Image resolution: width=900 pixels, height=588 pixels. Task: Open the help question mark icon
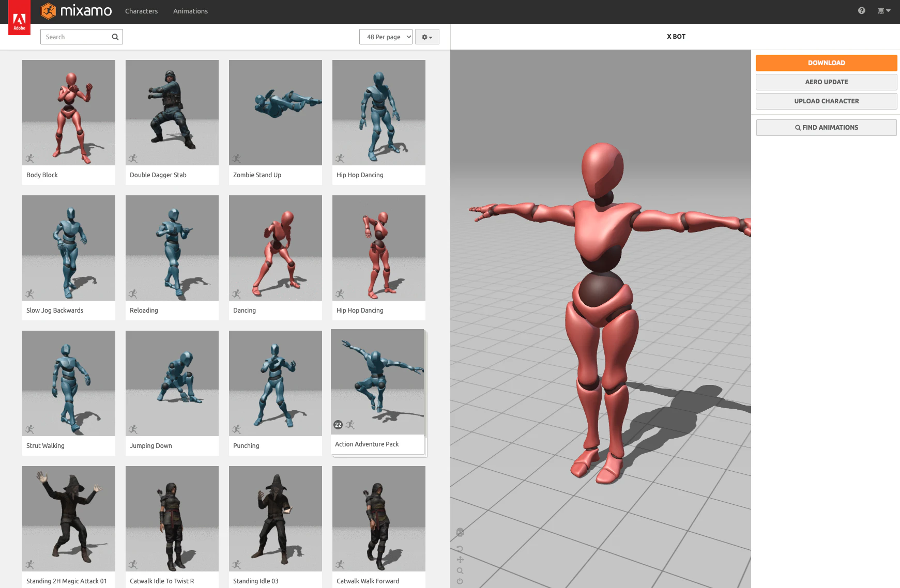click(861, 10)
